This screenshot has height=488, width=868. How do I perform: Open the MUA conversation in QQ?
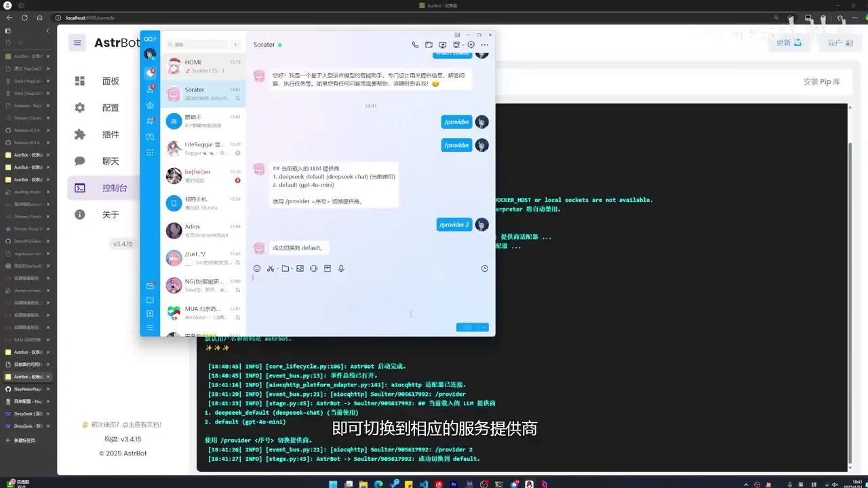point(203,313)
